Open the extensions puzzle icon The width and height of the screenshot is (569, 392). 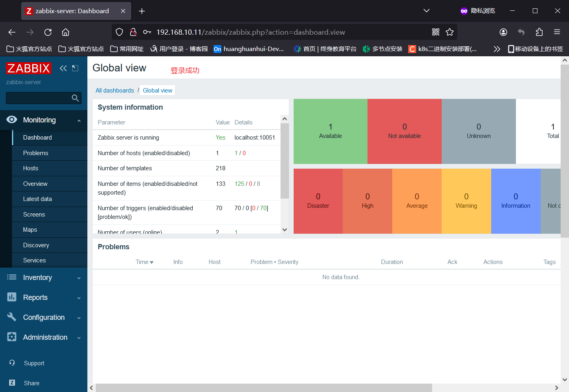(x=539, y=32)
